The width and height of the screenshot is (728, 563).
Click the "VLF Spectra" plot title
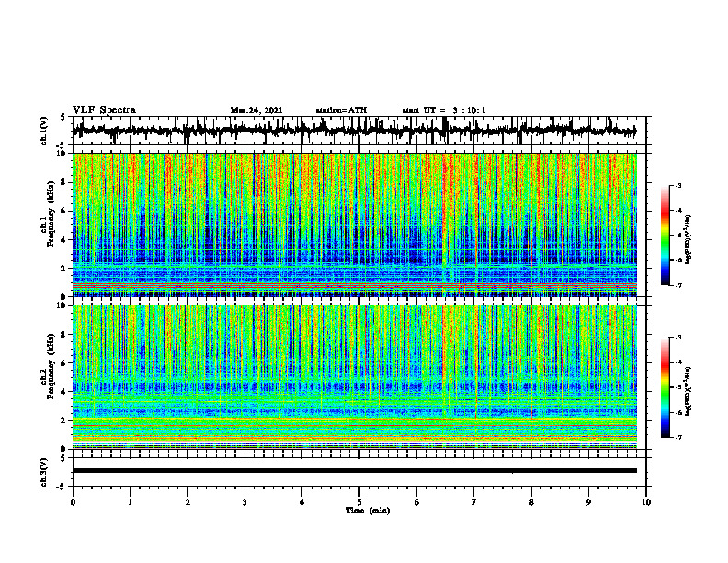pos(104,110)
